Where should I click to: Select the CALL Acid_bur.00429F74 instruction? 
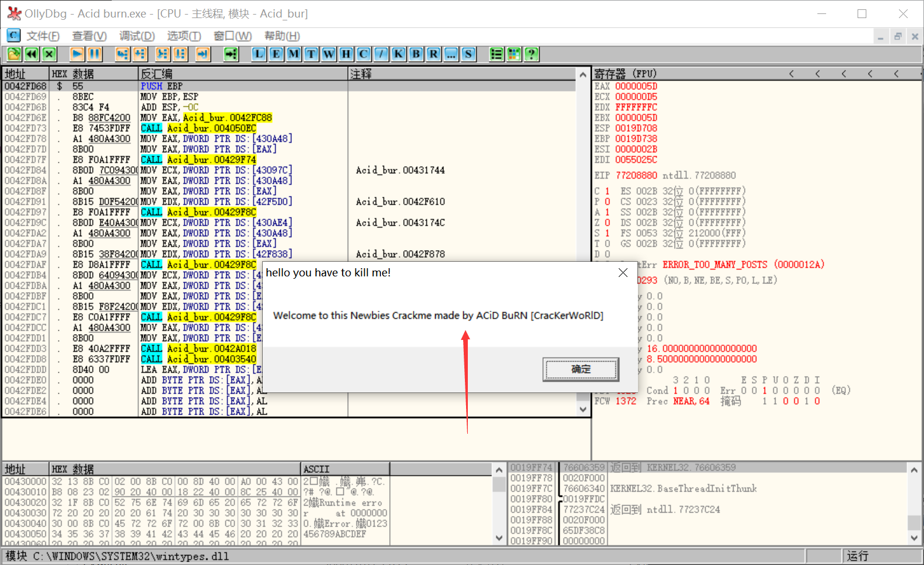pyautogui.click(x=199, y=160)
